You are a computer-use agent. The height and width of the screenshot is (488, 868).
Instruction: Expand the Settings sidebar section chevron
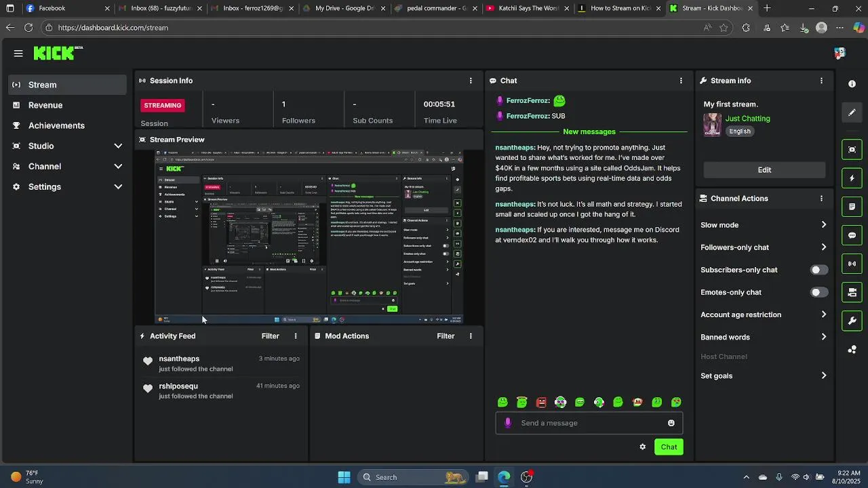118,186
